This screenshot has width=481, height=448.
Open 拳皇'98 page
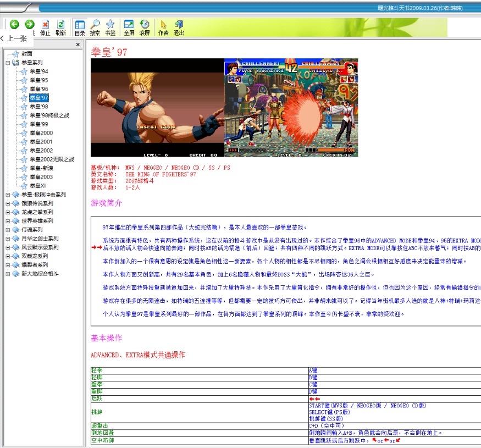coord(39,107)
